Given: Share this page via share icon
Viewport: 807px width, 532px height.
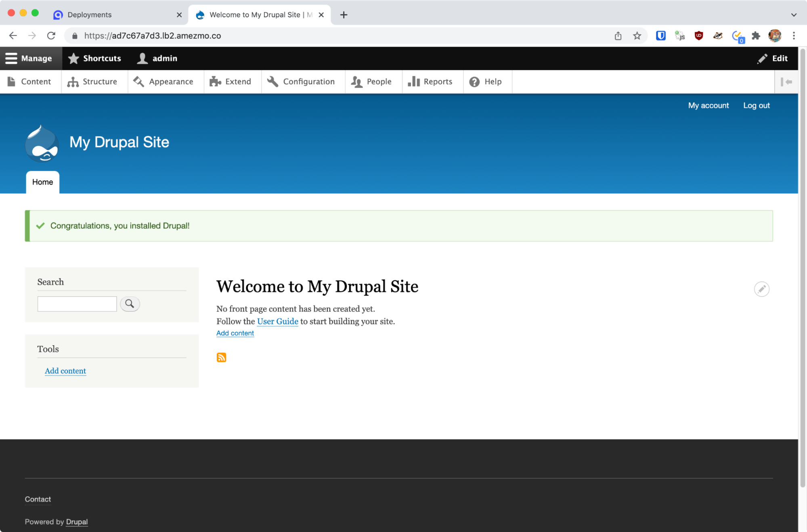Looking at the screenshot, I should [618, 36].
